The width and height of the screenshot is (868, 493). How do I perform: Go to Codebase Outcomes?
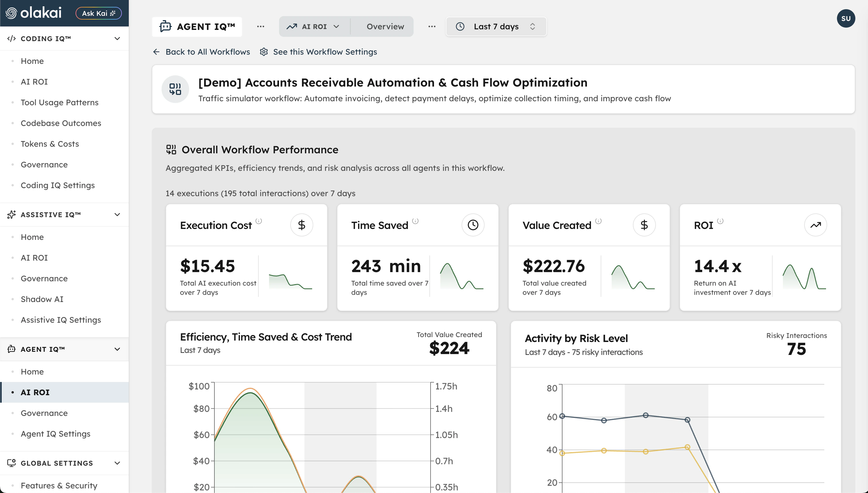tap(61, 123)
